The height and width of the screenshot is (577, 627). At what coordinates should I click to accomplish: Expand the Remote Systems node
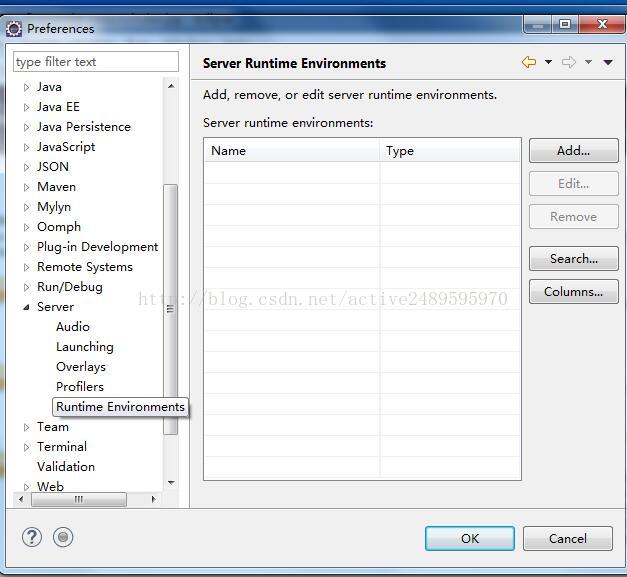pyautogui.click(x=26, y=267)
